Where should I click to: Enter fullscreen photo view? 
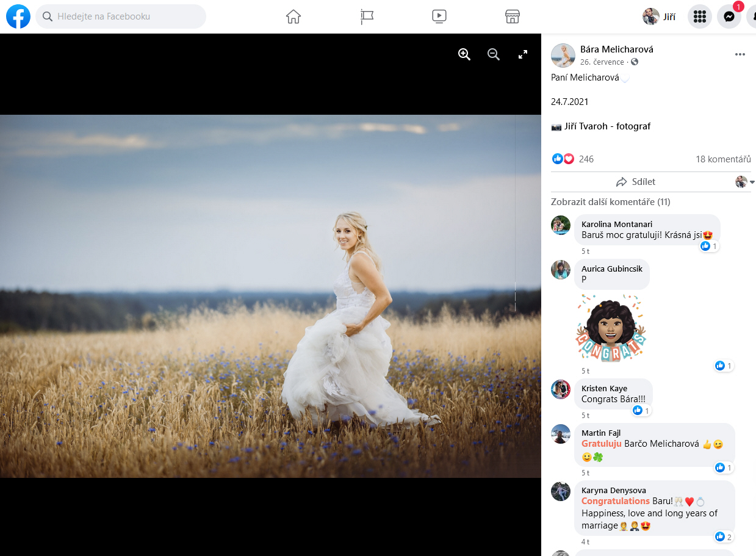click(x=523, y=54)
